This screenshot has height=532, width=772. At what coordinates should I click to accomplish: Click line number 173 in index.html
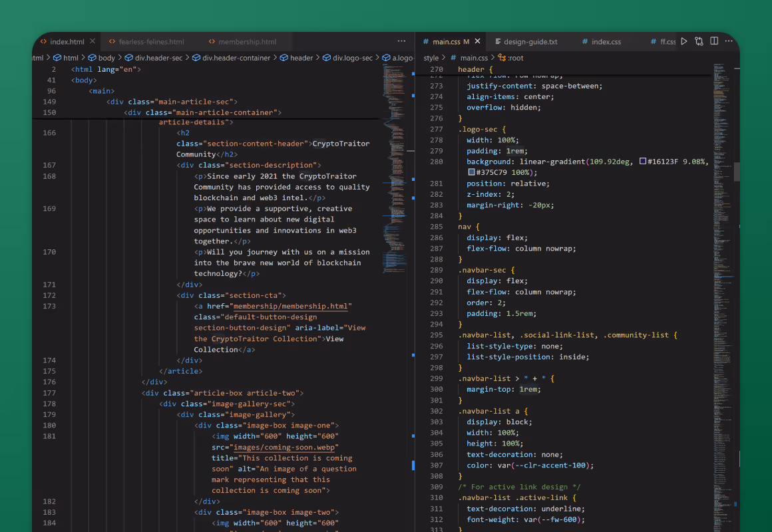coord(49,306)
